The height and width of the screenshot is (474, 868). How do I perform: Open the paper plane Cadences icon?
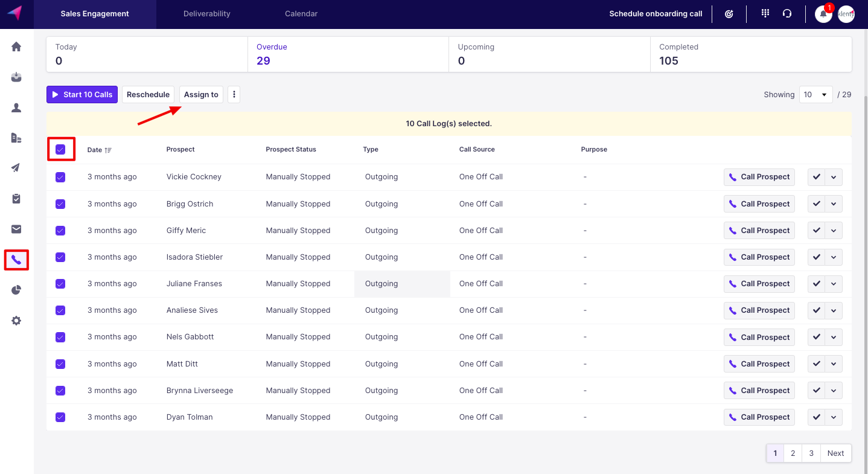tap(16, 168)
